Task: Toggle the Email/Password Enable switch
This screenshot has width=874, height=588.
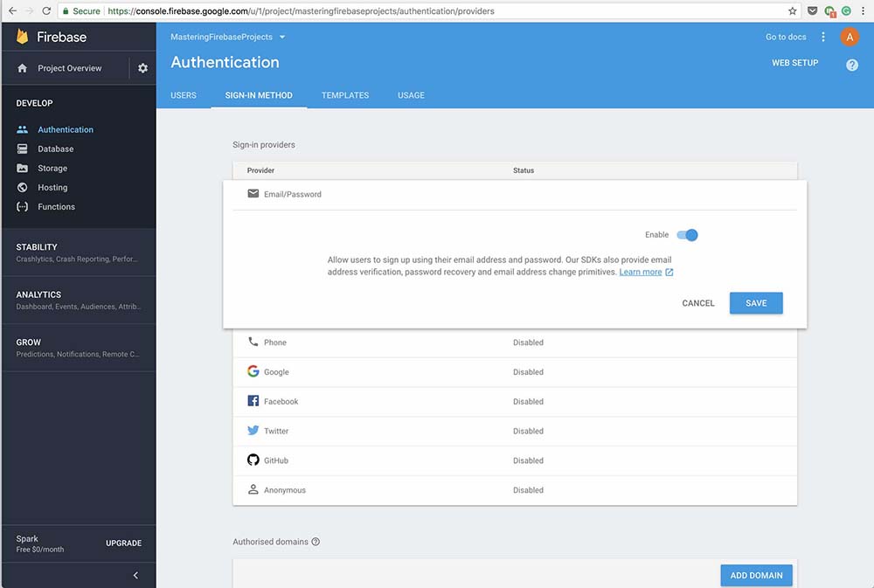Action: [688, 234]
